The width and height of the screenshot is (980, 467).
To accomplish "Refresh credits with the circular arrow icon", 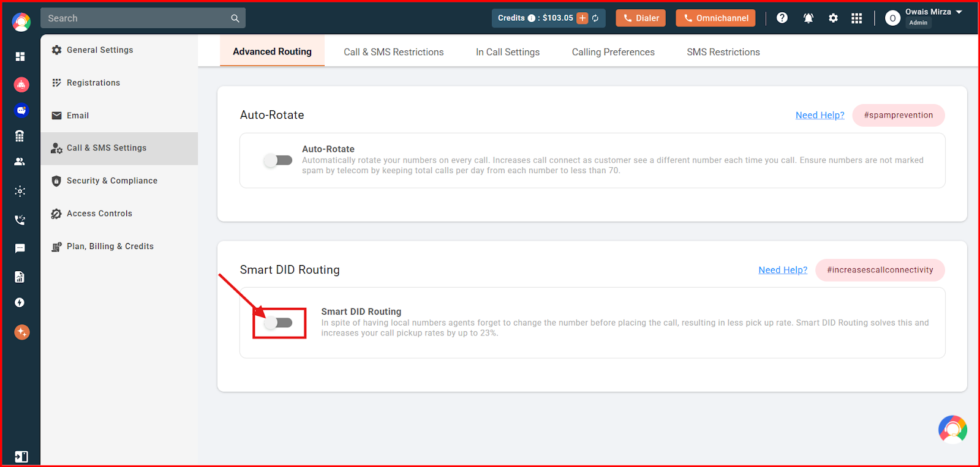I will click(595, 18).
